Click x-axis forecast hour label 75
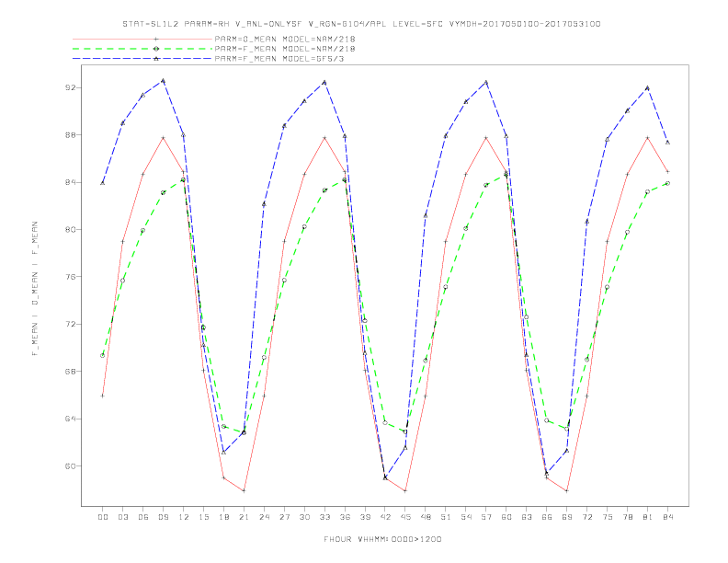 [608, 517]
